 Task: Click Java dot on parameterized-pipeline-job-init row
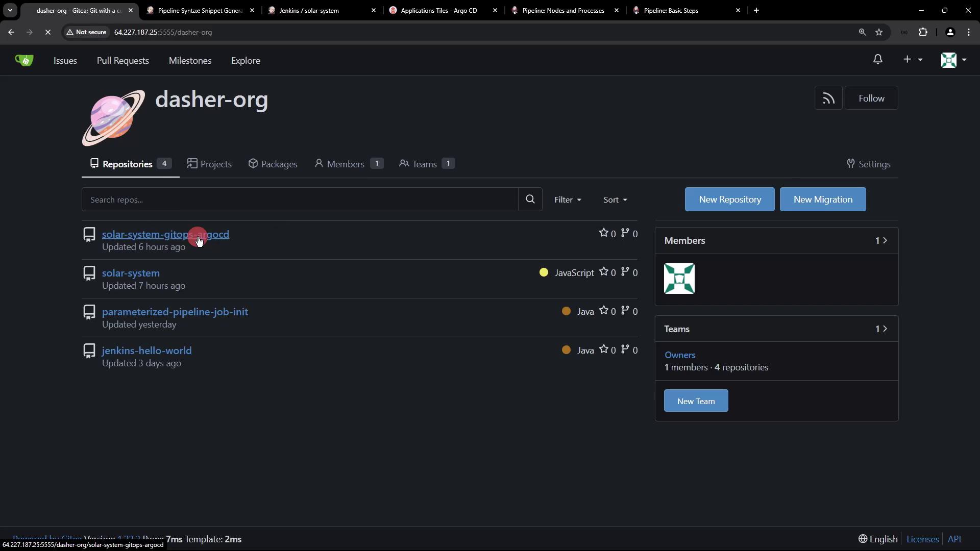click(566, 311)
